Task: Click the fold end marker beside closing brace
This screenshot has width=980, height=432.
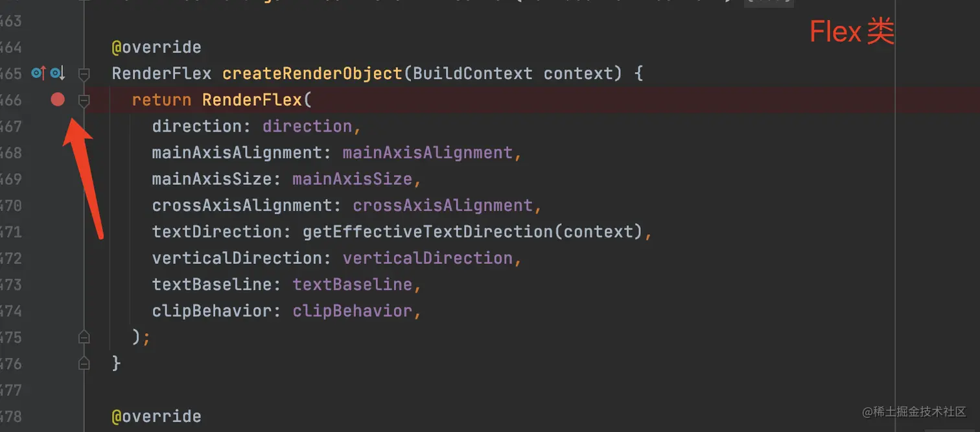Action: point(84,363)
